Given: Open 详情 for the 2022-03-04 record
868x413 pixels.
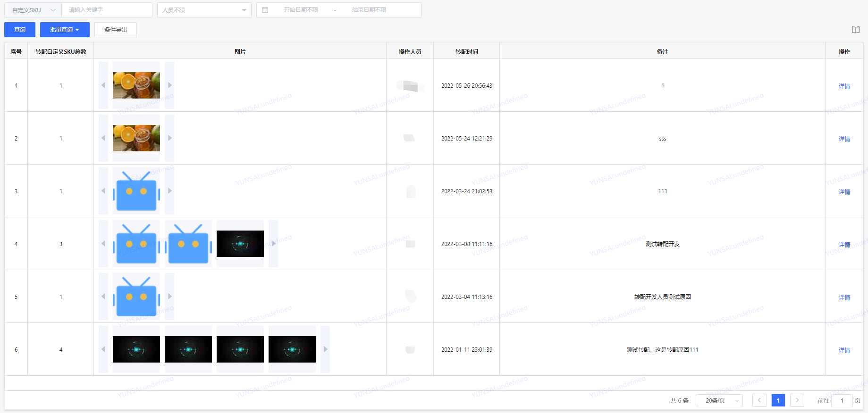Looking at the screenshot, I should tap(844, 297).
